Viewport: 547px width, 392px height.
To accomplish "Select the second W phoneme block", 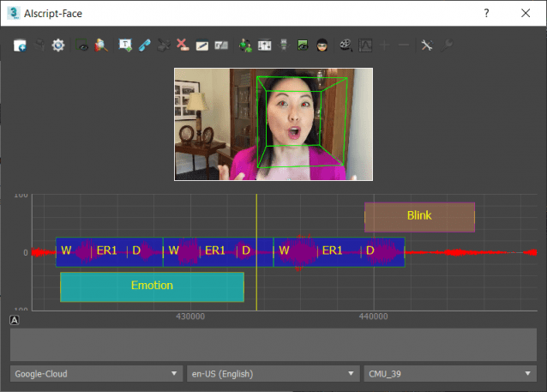I will (182, 252).
